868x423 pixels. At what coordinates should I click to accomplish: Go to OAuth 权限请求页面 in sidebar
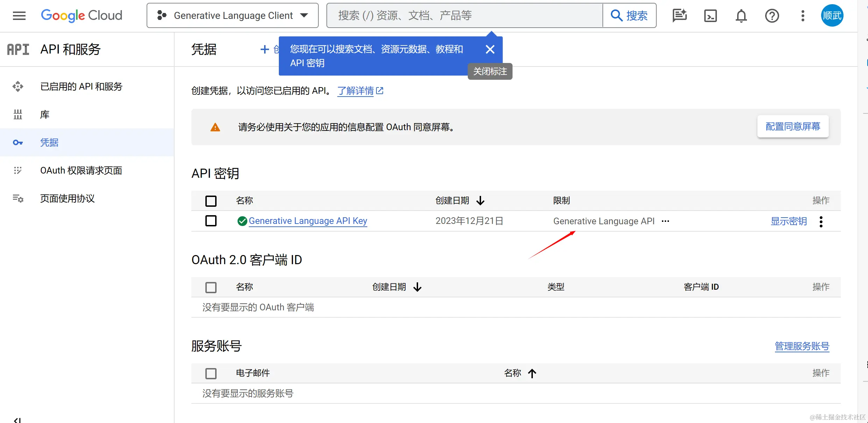pos(81,170)
